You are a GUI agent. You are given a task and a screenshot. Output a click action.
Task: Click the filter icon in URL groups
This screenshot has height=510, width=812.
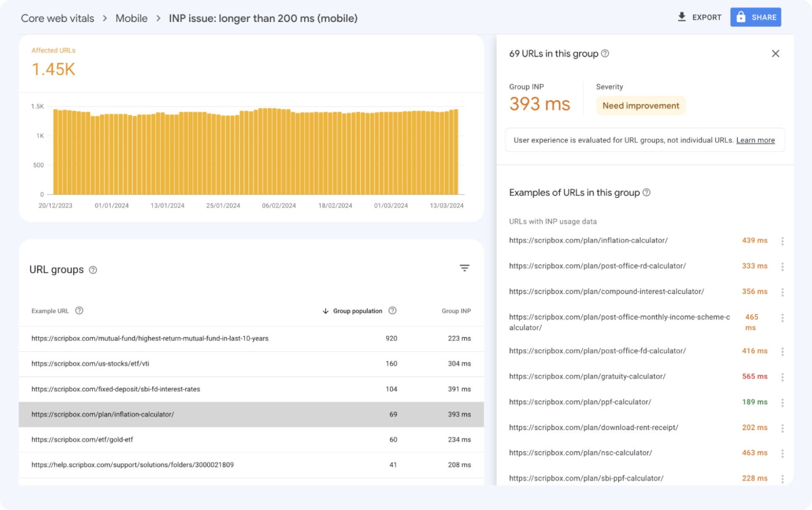tap(464, 268)
